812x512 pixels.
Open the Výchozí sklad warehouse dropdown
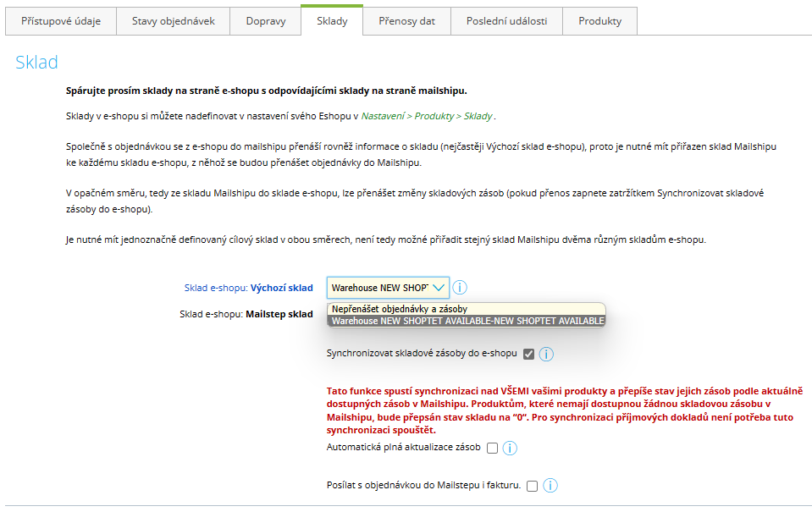click(x=388, y=288)
